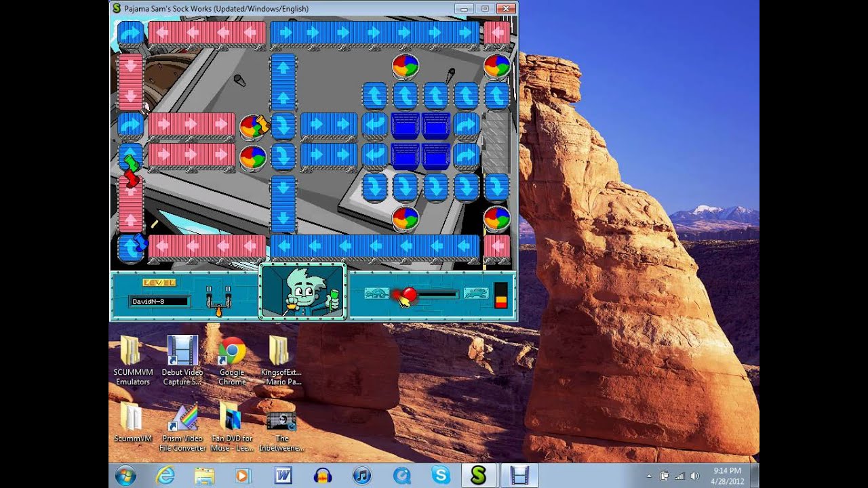Click the bottom-middle paint bucket
Viewport: 868px width, 488px height.
[406, 218]
